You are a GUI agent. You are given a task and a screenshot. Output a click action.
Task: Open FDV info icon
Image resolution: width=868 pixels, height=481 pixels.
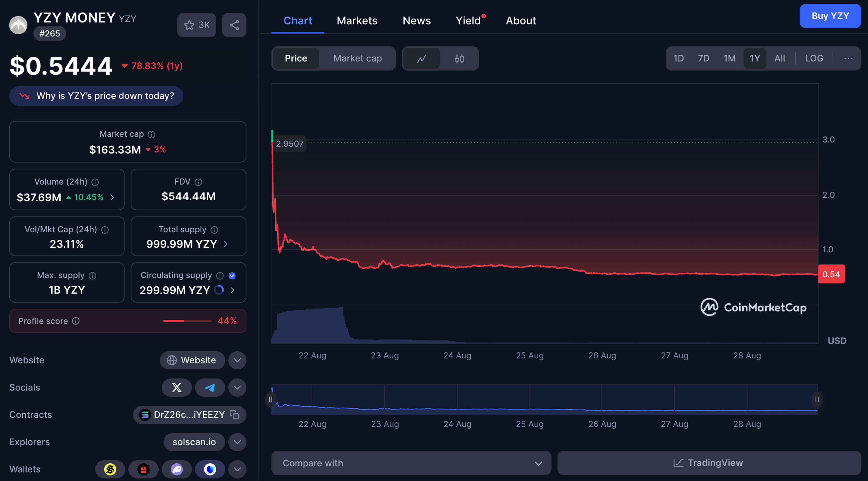pos(198,182)
